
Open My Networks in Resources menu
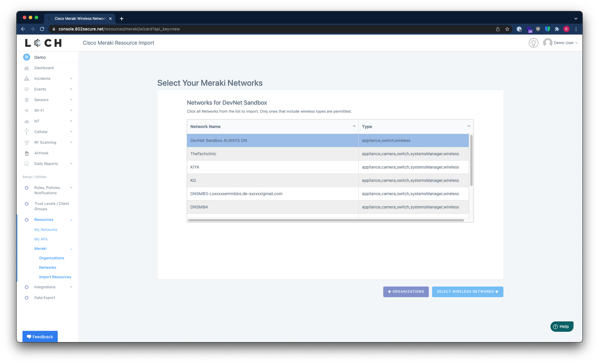(46, 230)
